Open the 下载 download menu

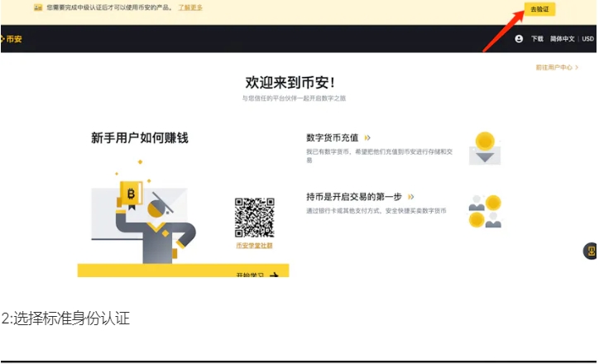click(537, 39)
